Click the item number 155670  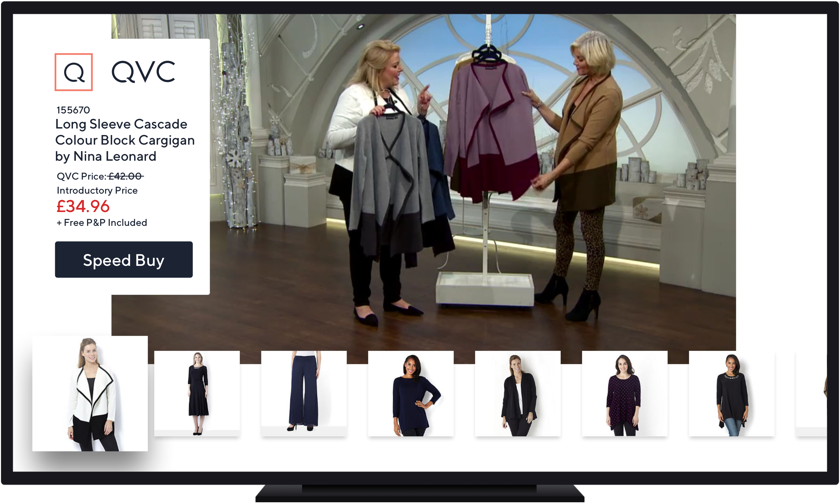73,110
